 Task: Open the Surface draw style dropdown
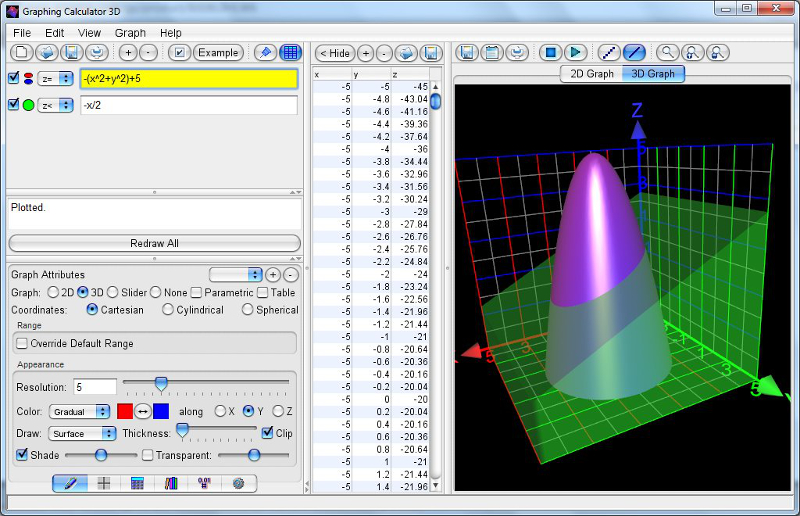pos(83,433)
